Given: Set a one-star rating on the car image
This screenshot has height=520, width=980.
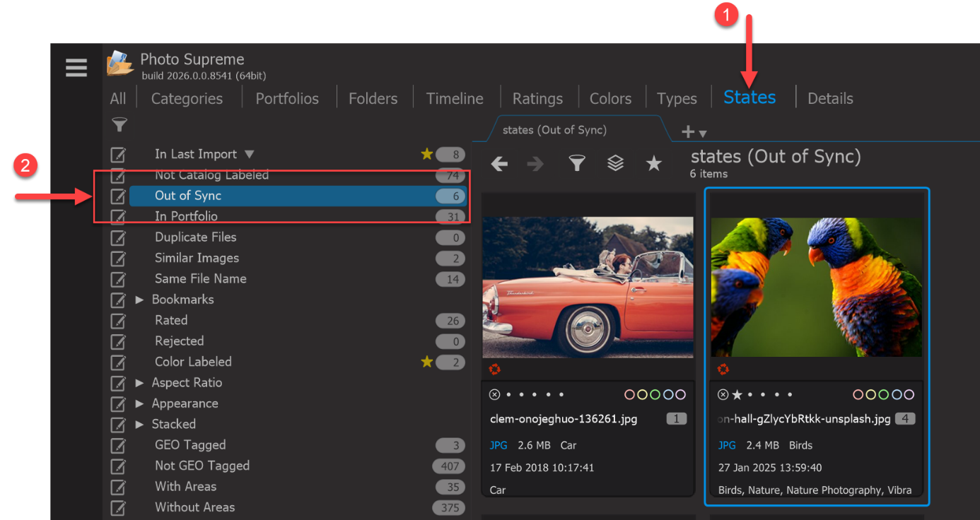Looking at the screenshot, I should 508,395.
